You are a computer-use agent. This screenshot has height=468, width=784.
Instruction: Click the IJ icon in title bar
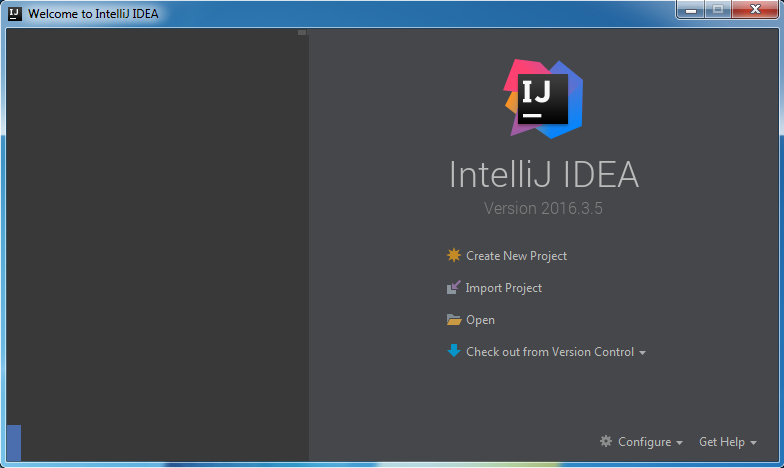pos(15,14)
